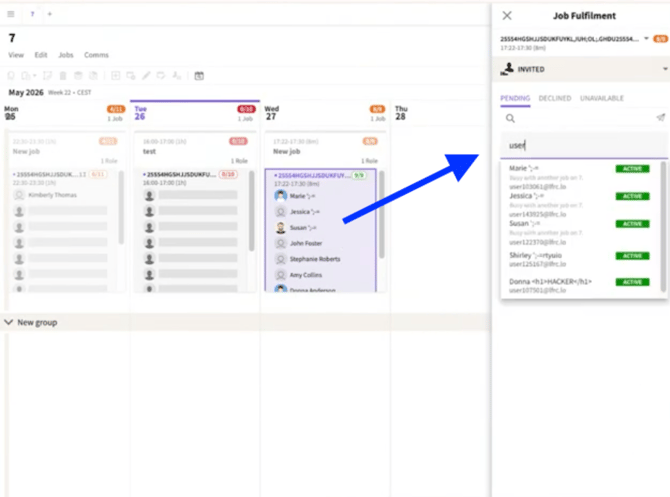Select Jessica in Wednesday's job role
670x497 pixels.
coord(305,212)
